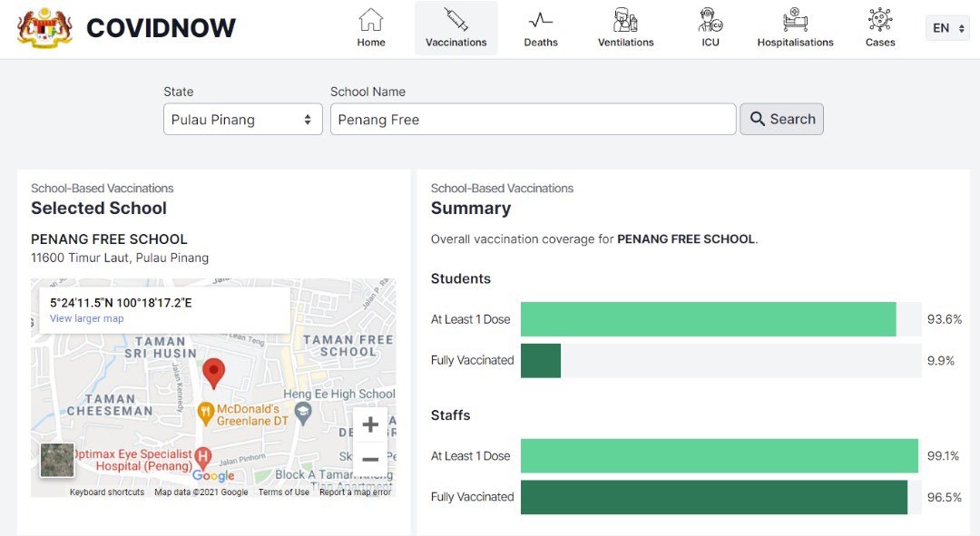Open the View larger map link
Viewport: 980px width, 536px height.
pyautogui.click(x=86, y=318)
